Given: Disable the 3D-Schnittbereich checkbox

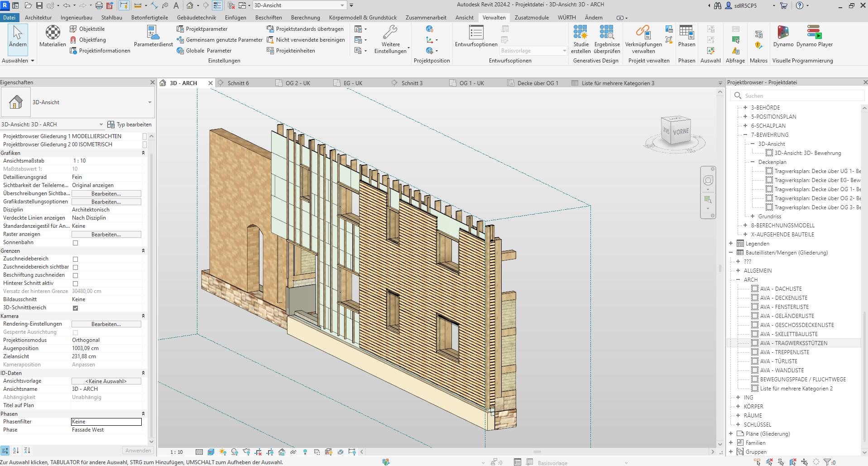Looking at the screenshot, I should point(75,307).
